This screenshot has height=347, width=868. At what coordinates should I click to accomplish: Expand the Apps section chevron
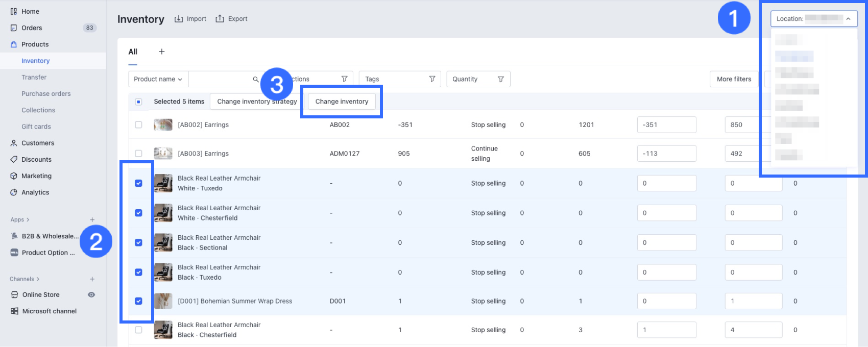(x=28, y=220)
